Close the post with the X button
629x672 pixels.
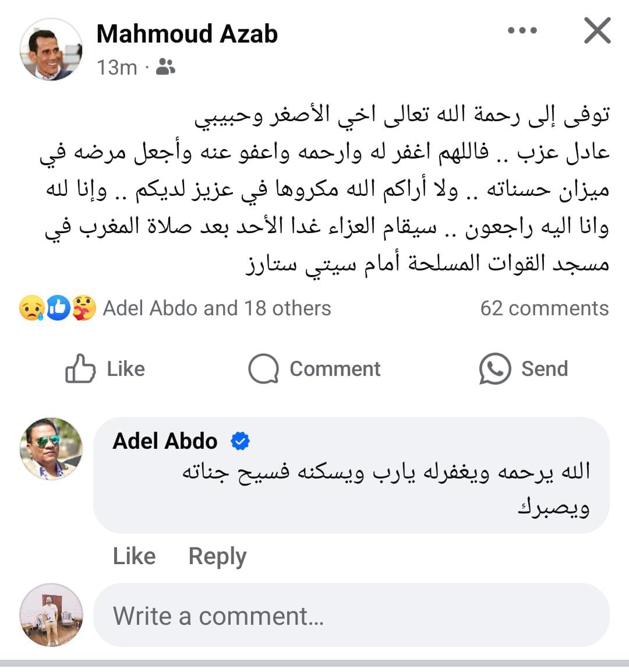point(597,31)
